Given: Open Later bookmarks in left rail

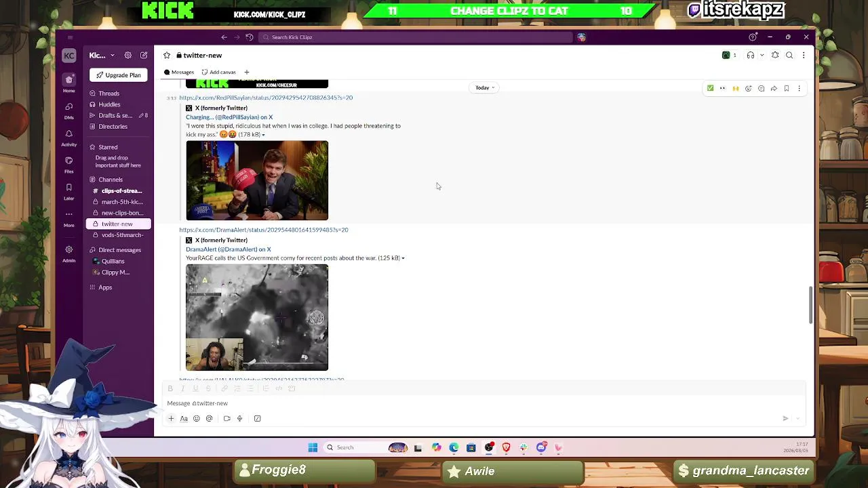Looking at the screenshot, I should pyautogui.click(x=68, y=191).
